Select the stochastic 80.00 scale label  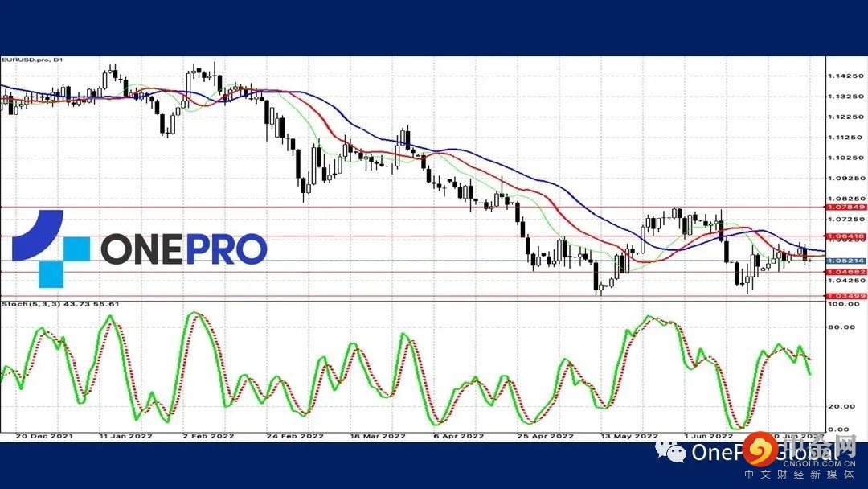click(842, 327)
